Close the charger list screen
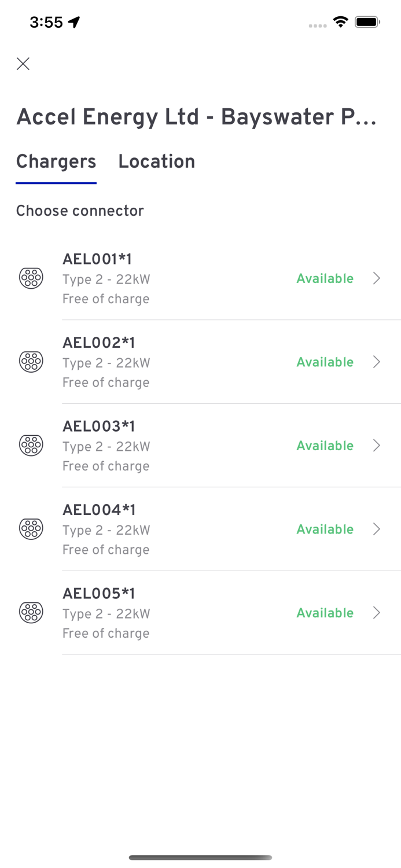The image size is (401, 868). pyautogui.click(x=23, y=64)
